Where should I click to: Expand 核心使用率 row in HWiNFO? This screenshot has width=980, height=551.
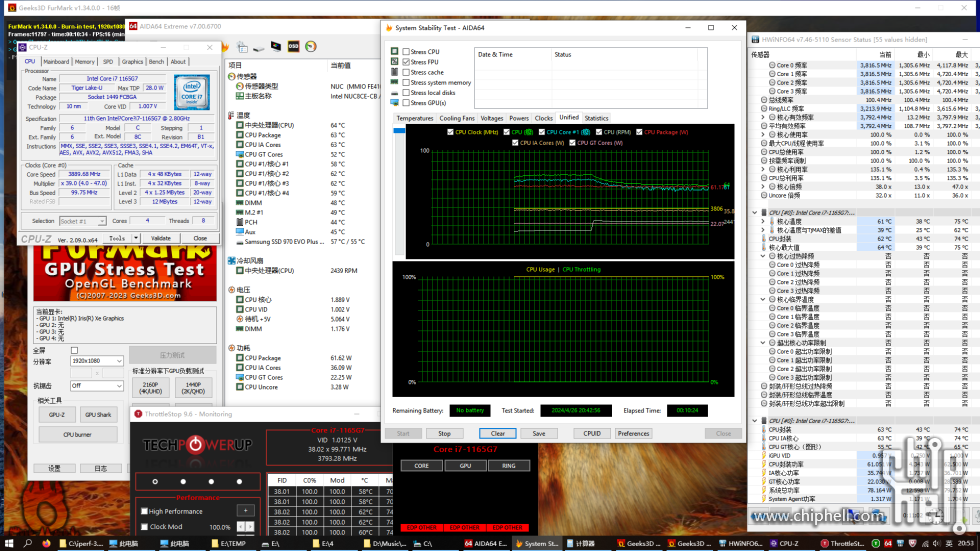tap(763, 134)
